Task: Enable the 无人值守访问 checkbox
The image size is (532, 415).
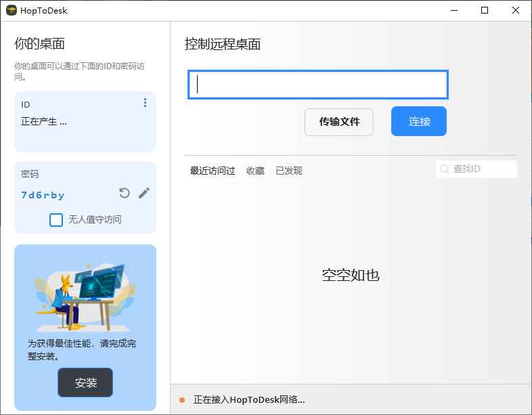Action: coord(56,220)
